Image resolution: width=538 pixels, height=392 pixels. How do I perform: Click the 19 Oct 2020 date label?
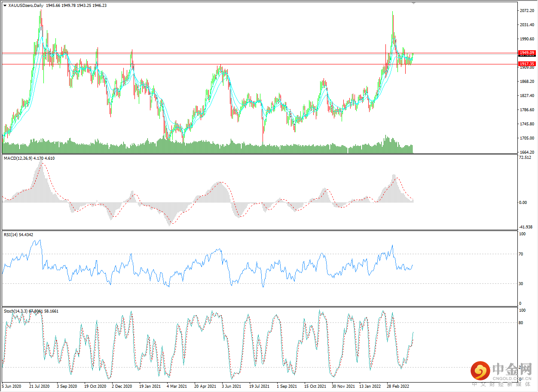[x=95, y=386]
